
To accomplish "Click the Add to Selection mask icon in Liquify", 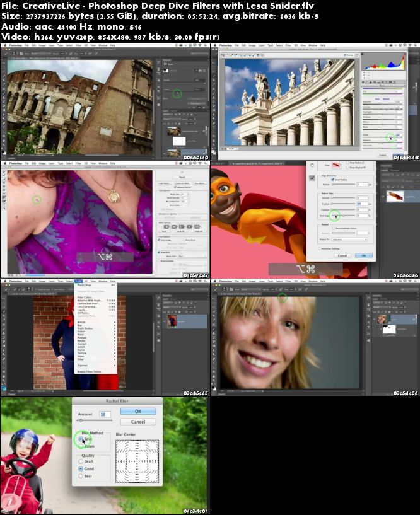I will click(x=174, y=227).
